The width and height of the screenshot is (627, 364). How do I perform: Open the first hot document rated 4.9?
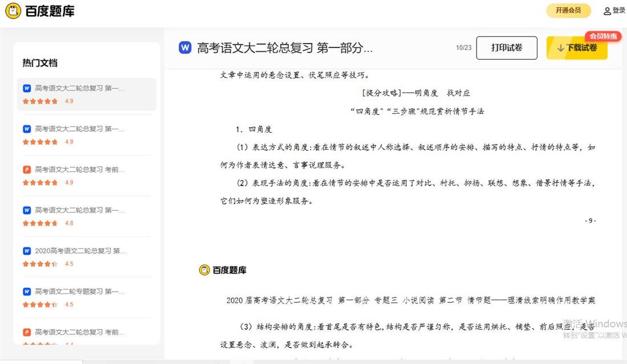click(x=87, y=95)
